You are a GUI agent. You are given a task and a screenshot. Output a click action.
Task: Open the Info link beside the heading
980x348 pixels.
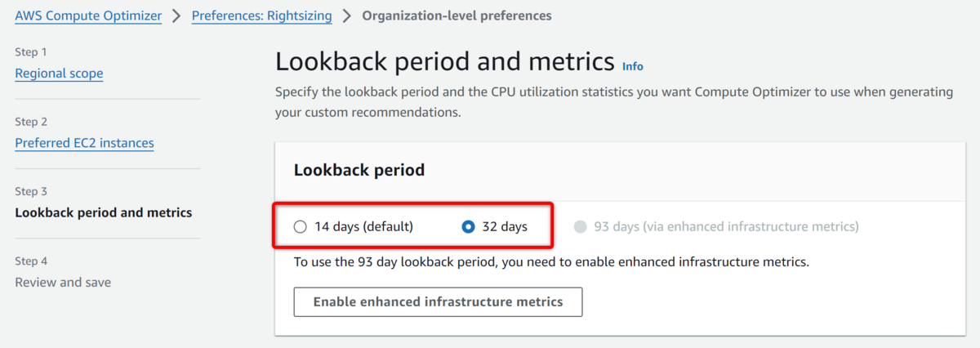point(633,66)
